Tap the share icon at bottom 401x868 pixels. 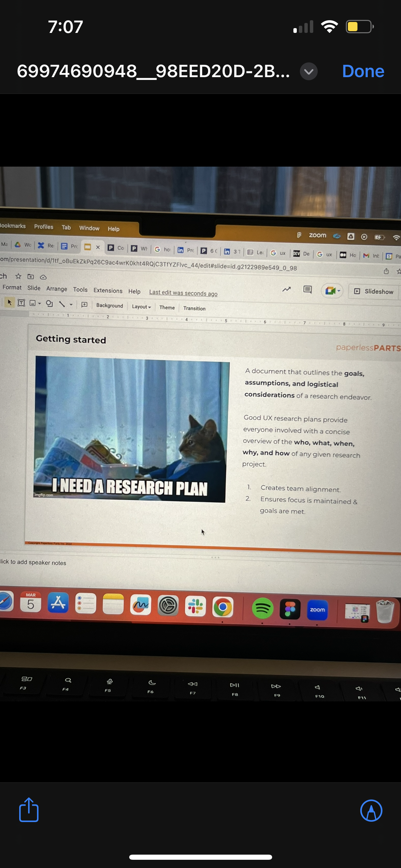tap(29, 810)
